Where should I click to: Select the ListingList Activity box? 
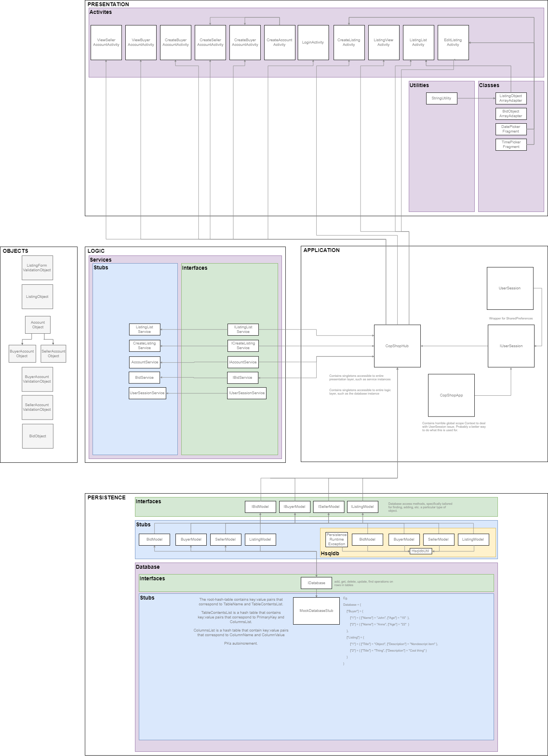tap(418, 42)
